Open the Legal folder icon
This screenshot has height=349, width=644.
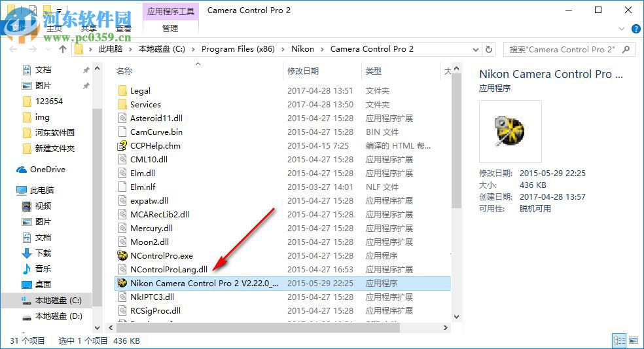pos(122,90)
